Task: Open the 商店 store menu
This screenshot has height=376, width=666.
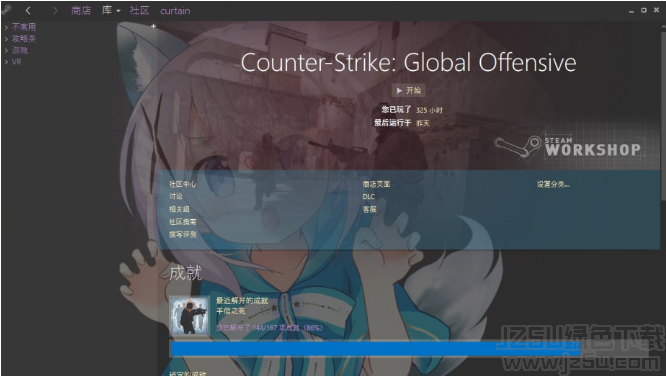Action: (x=81, y=11)
